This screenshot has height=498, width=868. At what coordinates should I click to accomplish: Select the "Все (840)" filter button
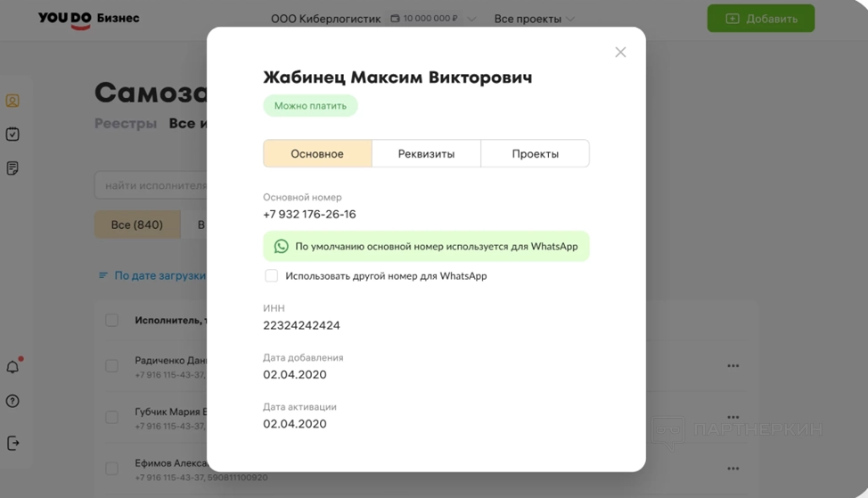coord(137,225)
